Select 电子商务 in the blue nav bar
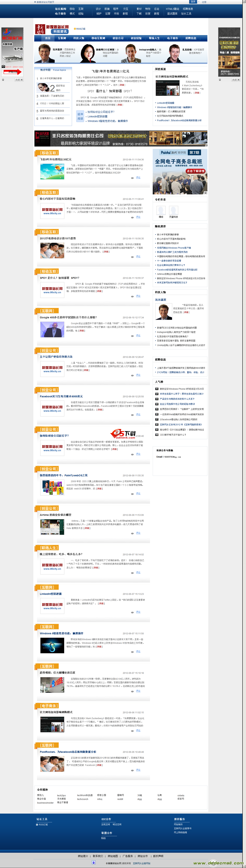 pos(172,38)
